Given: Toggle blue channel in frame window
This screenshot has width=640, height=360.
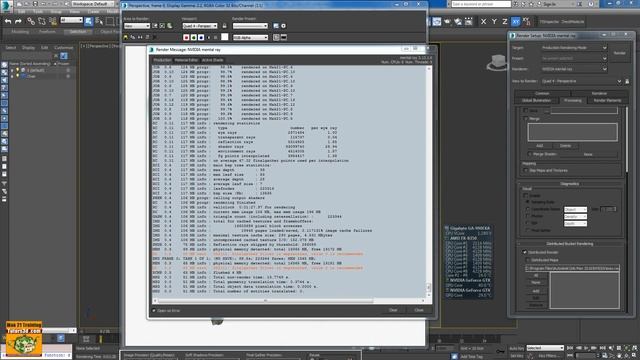Looking at the screenshot, I should tap(201, 37).
